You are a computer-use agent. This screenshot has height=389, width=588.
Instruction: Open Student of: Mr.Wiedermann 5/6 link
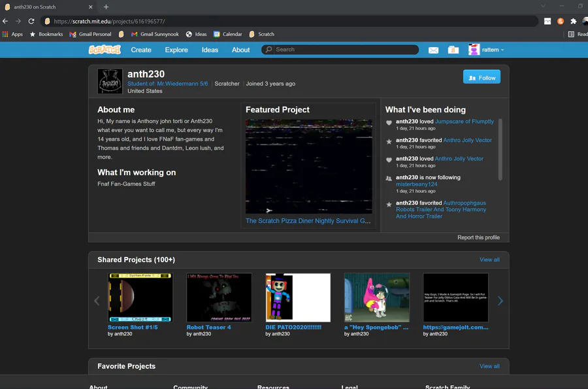point(168,84)
